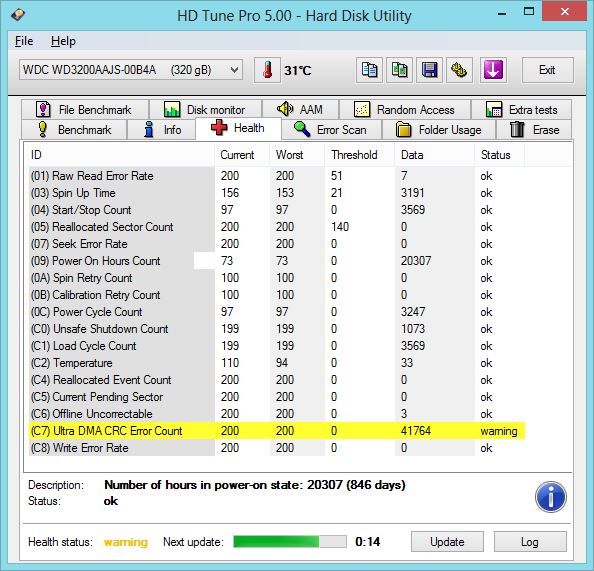
Task: Select the Power Cycle Count row
Action: pyautogui.click(x=277, y=312)
